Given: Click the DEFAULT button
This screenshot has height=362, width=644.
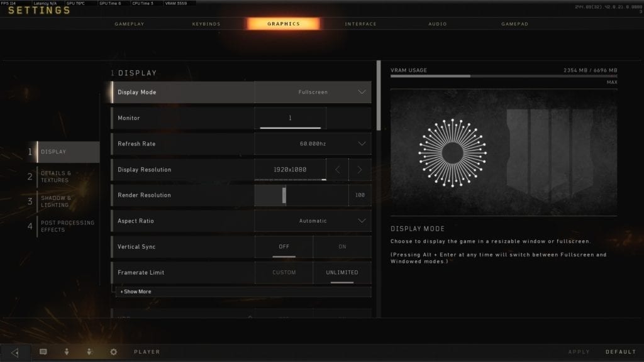Looking at the screenshot, I should [621, 352].
